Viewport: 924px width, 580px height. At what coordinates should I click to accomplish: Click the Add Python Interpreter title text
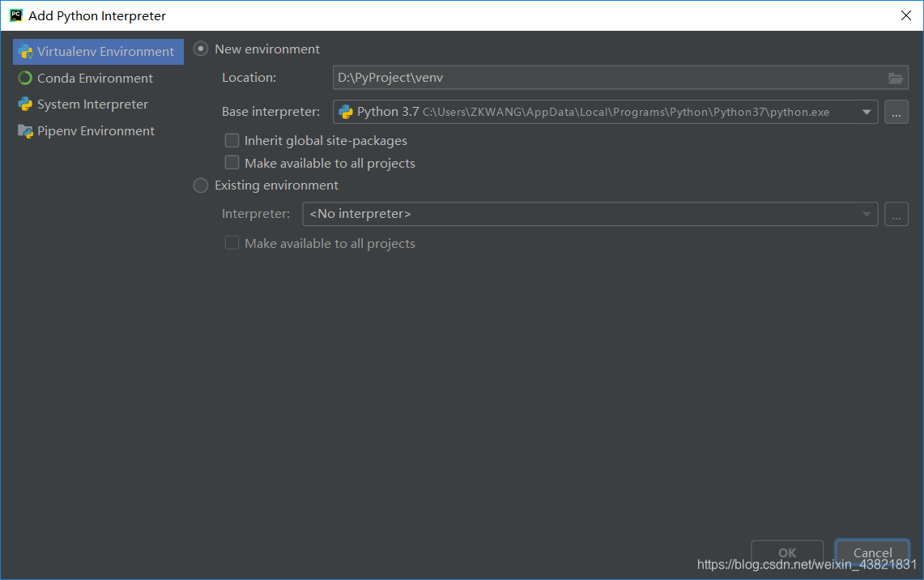(x=97, y=16)
